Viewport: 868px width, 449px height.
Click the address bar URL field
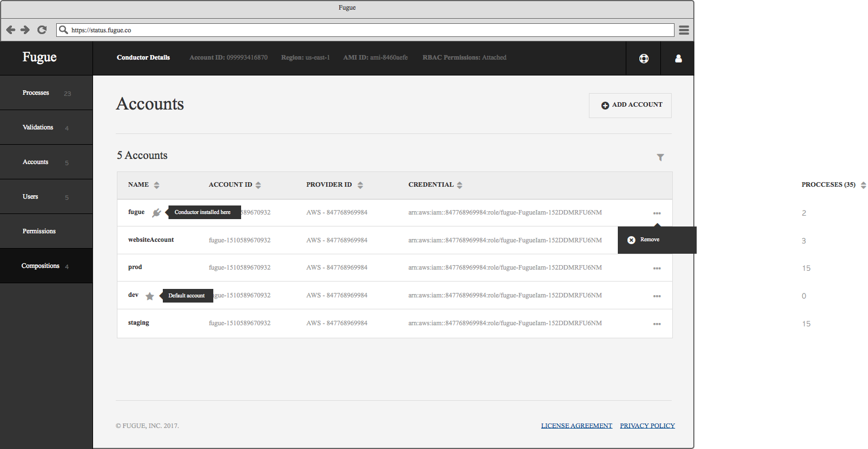tap(365, 30)
